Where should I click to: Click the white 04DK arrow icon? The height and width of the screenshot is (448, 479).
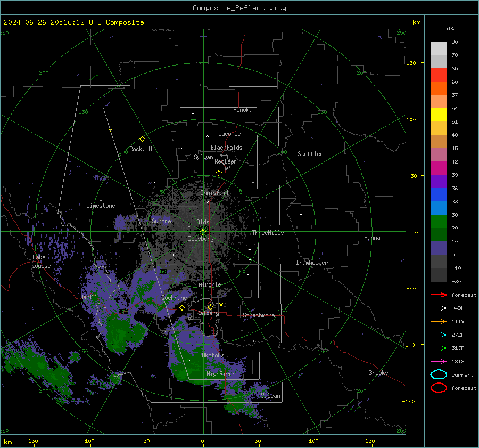tap(439, 308)
